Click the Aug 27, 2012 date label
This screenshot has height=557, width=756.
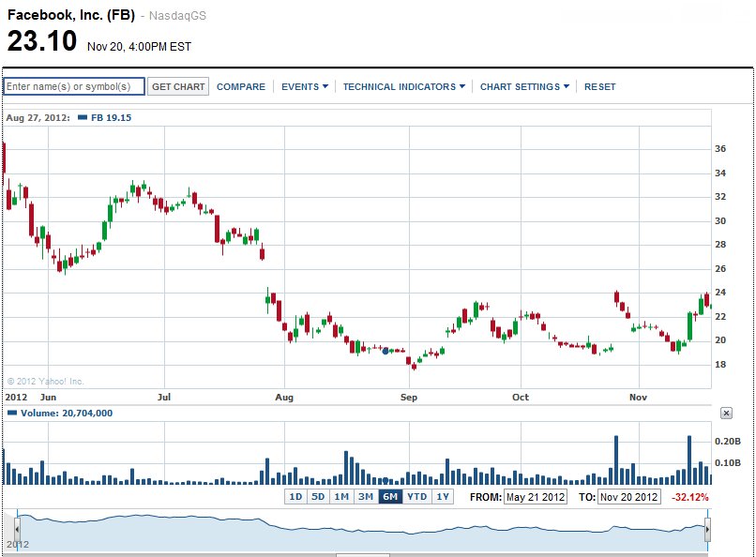(x=38, y=117)
